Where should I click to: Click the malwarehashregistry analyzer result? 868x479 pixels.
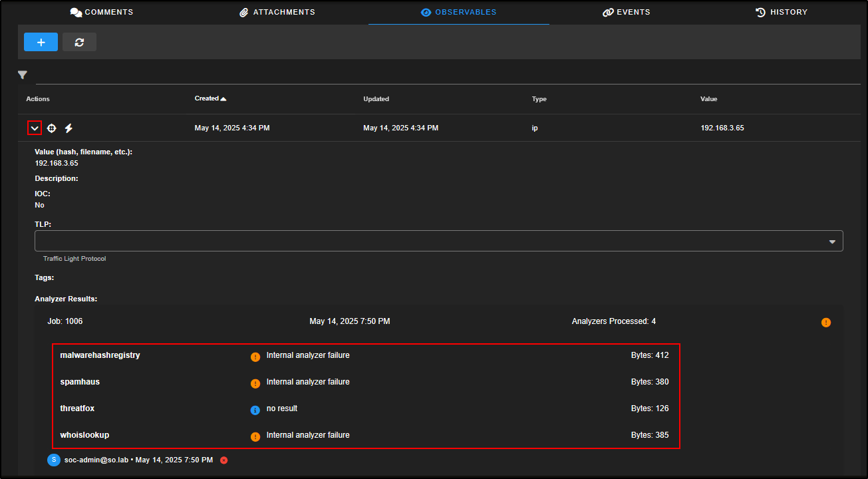(x=100, y=355)
